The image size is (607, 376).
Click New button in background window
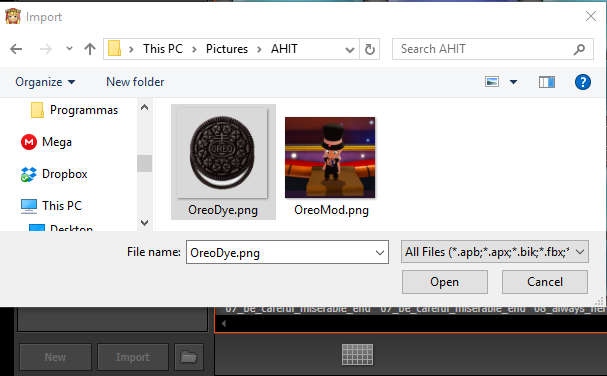[x=55, y=357]
